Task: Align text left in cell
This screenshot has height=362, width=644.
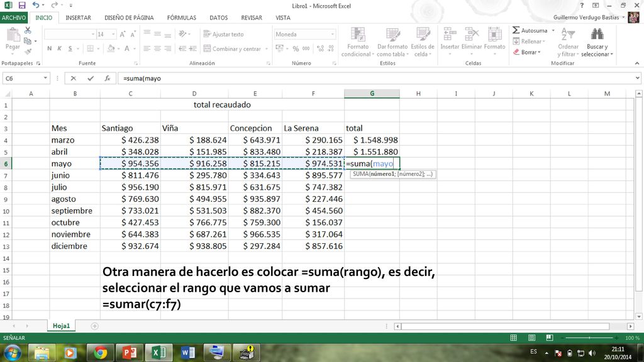Action: [x=147, y=48]
